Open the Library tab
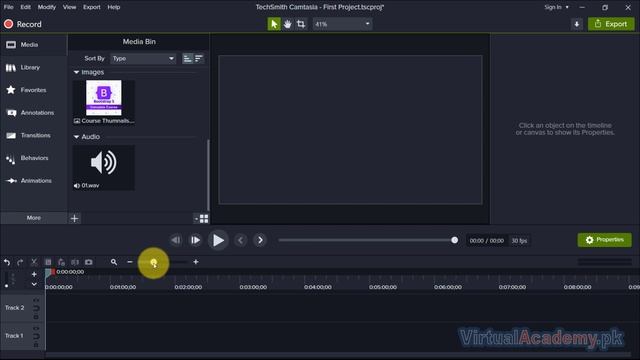The height and width of the screenshot is (360, 640). click(x=33, y=67)
